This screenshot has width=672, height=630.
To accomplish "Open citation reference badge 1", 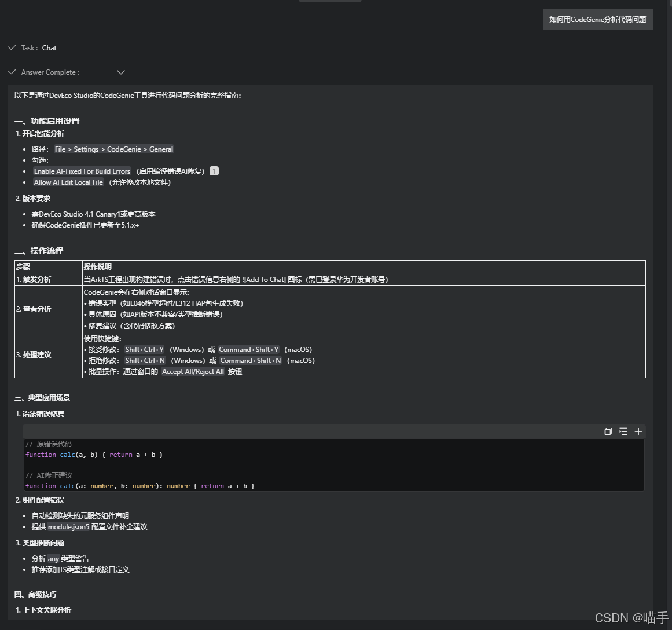I will 214,171.
